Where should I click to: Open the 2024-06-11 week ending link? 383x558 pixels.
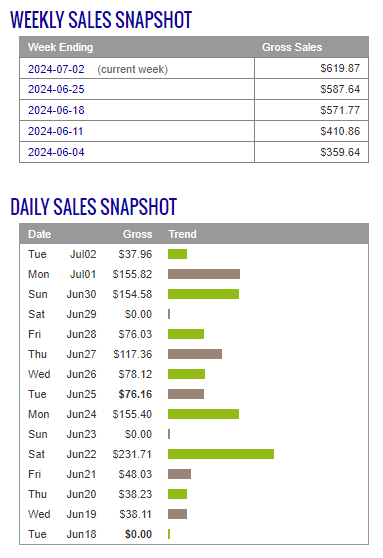(56, 131)
